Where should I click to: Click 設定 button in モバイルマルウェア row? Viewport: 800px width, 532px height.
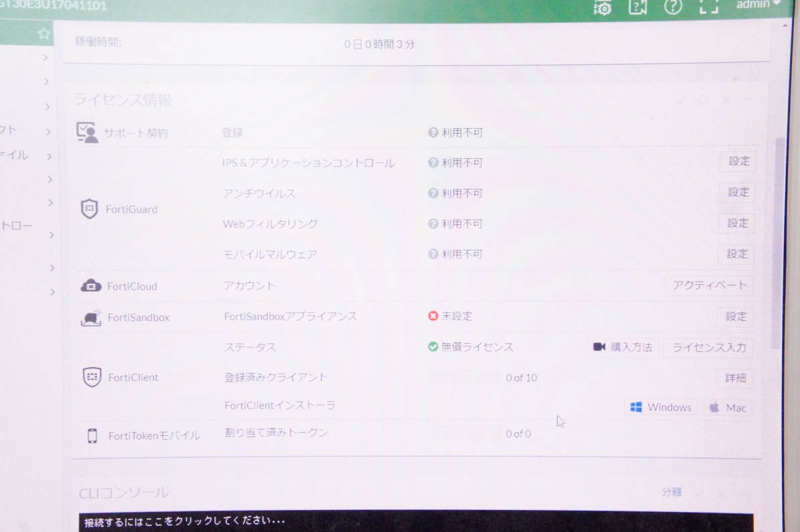(x=737, y=254)
